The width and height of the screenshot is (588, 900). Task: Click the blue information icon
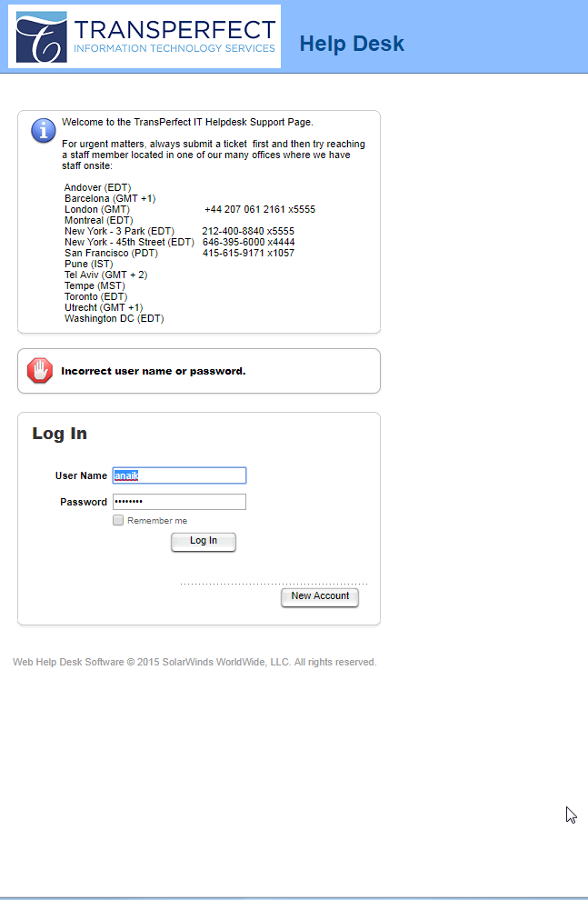[43, 131]
